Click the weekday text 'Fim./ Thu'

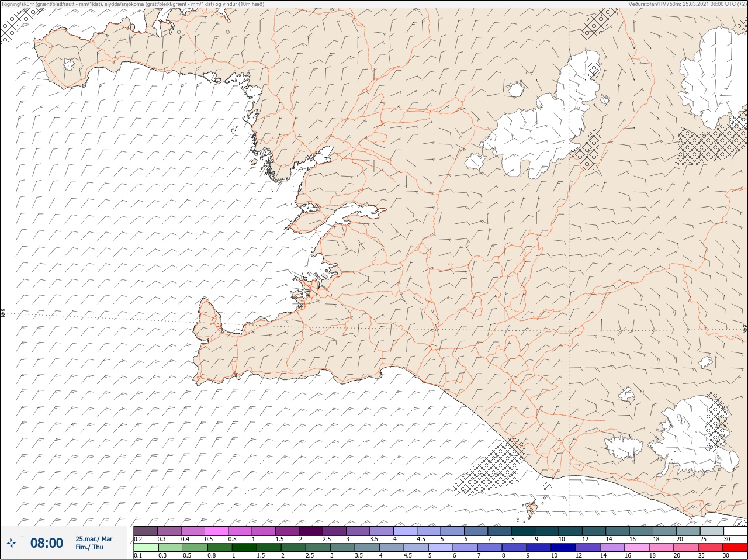point(89,547)
